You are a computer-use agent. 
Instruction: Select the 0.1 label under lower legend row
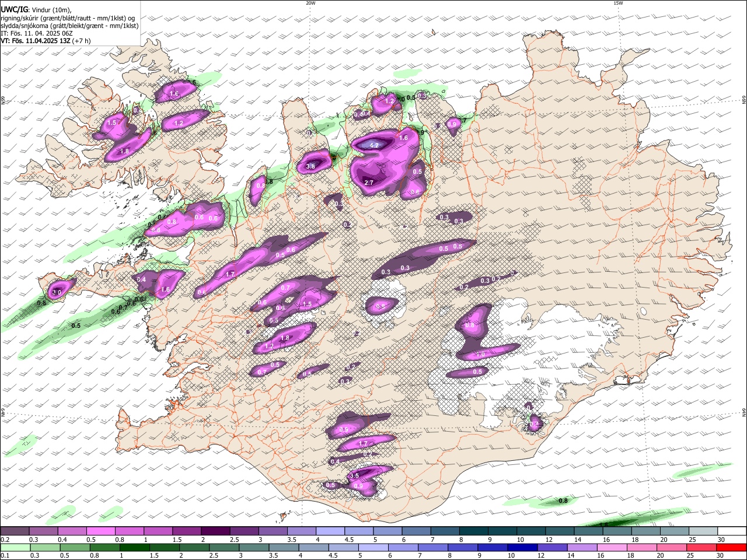5,556
